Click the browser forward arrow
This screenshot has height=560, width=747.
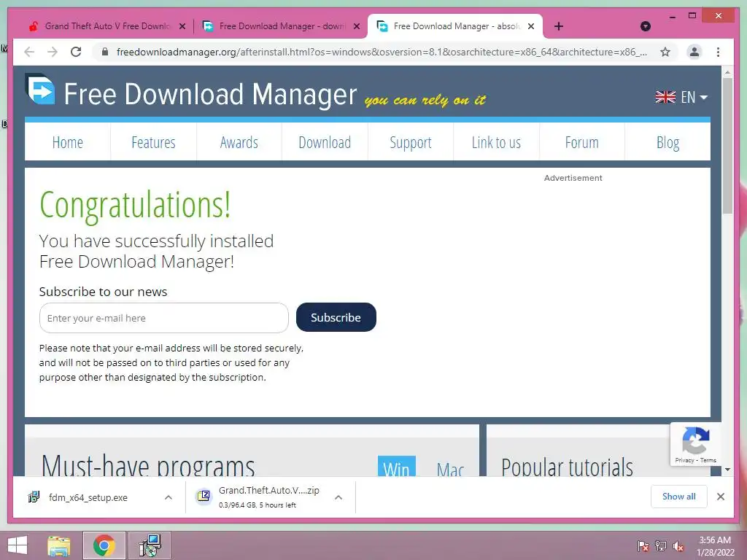53,52
